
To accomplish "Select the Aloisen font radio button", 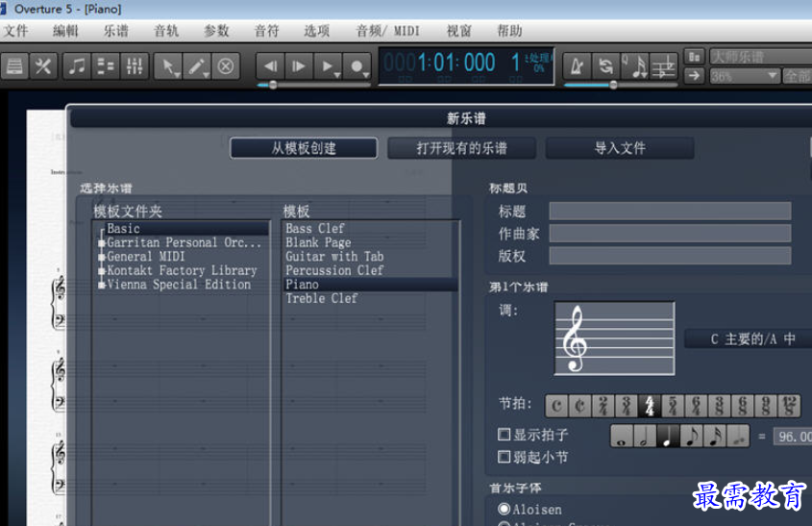I will coord(504,509).
